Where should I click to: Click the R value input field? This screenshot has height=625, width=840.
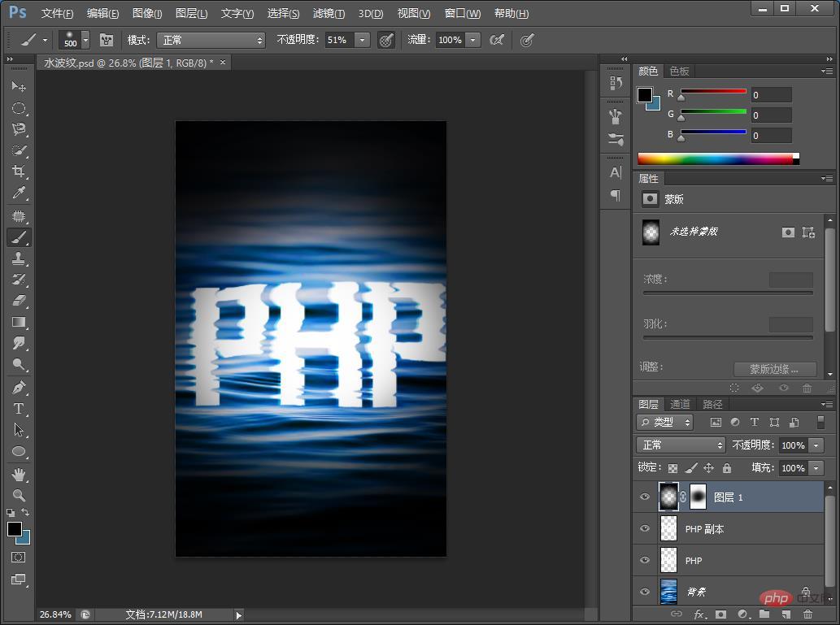tap(772, 95)
